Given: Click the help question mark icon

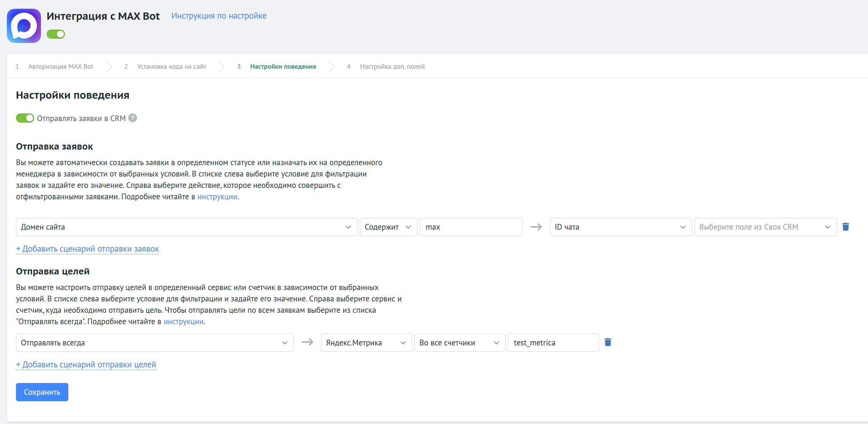Looking at the screenshot, I should [x=132, y=118].
